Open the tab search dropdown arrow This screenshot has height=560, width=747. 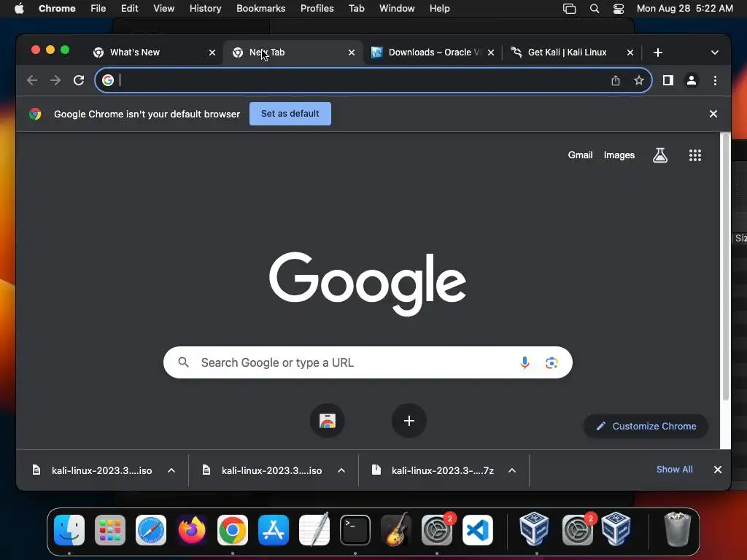coord(715,52)
